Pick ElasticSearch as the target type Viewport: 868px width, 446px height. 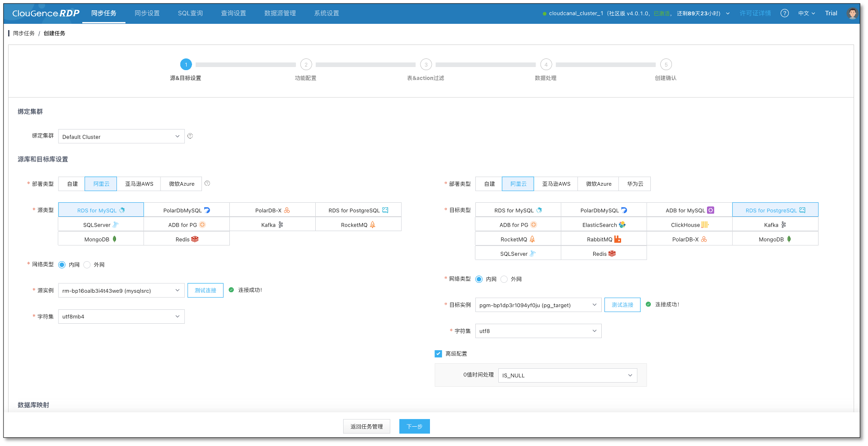point(604,225)
